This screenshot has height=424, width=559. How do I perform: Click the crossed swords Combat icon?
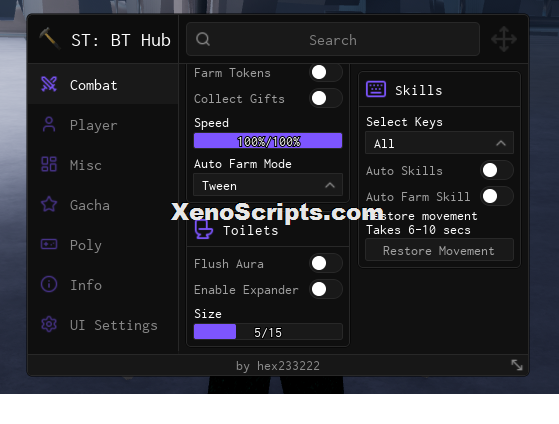pyautogui.click(x=49, y=85)
